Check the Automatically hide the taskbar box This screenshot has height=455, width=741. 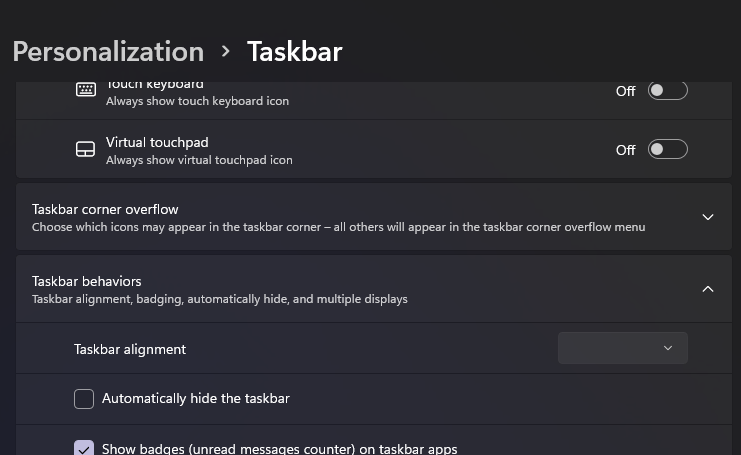[84, 399]
